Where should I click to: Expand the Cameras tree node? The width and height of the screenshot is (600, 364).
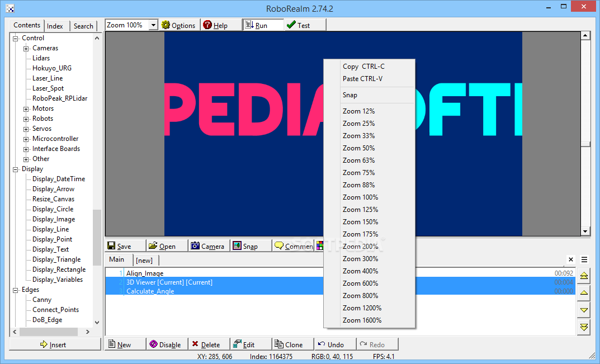(x=26, y=49)
